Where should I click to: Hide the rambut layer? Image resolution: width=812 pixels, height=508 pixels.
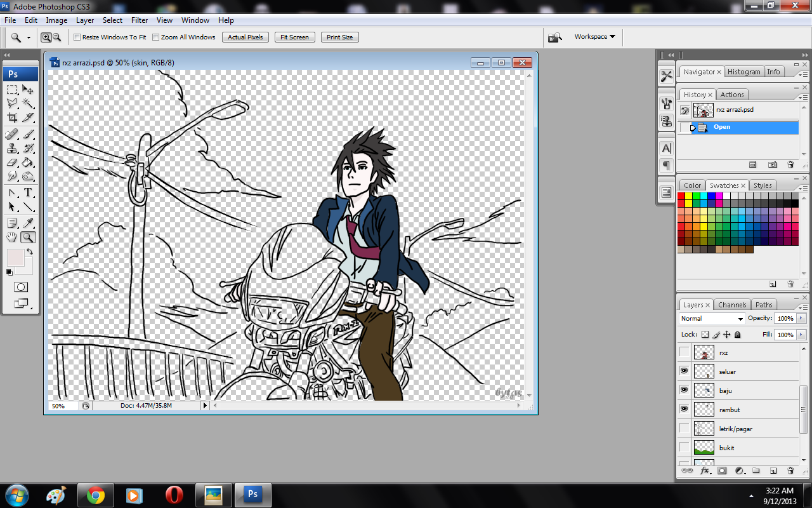click(684, 410)
